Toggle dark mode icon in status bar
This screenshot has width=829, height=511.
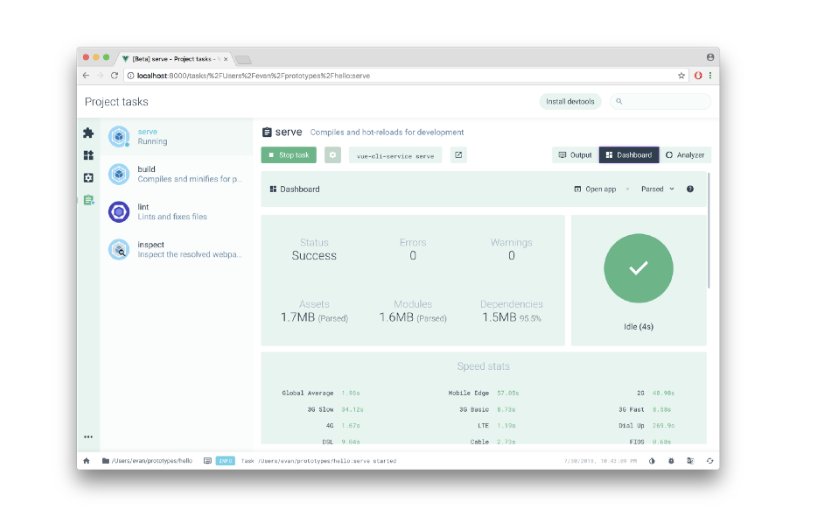(x=652, y=461)
